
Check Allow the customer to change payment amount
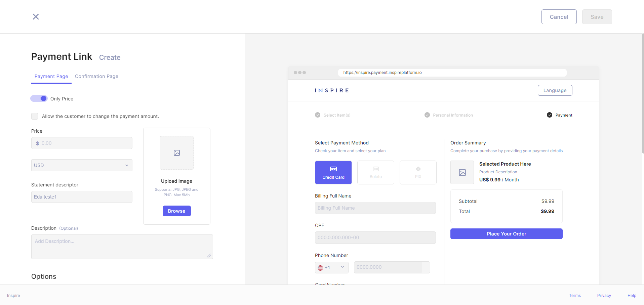tap(35, 116)
